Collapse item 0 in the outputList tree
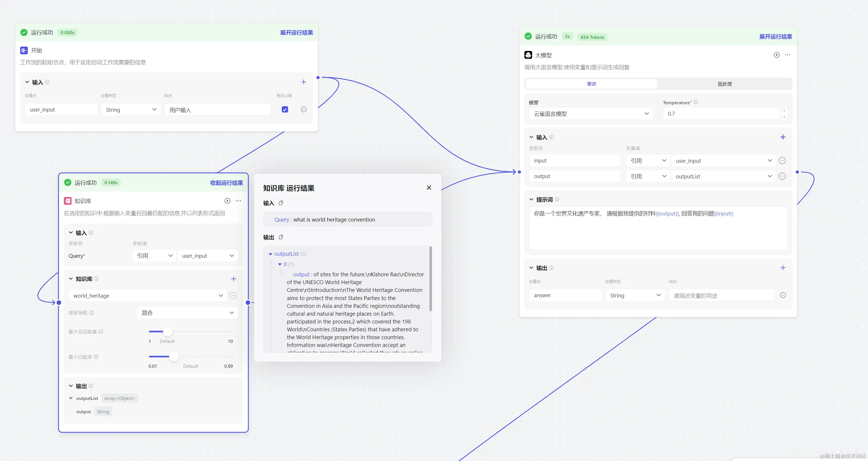 pos(280,264)
